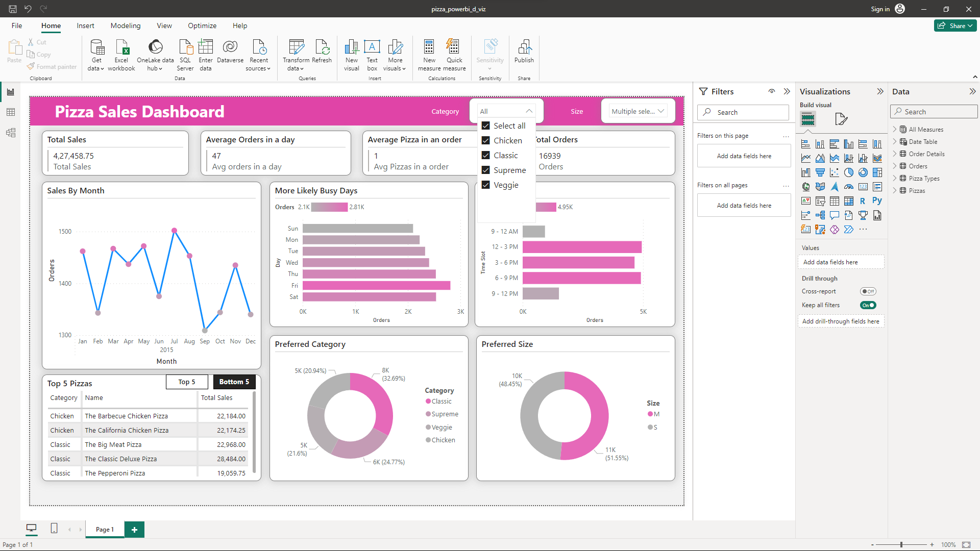The image size is (980, 551).
Task: Open Model view in left sidebar
Action: click(11, 133)
